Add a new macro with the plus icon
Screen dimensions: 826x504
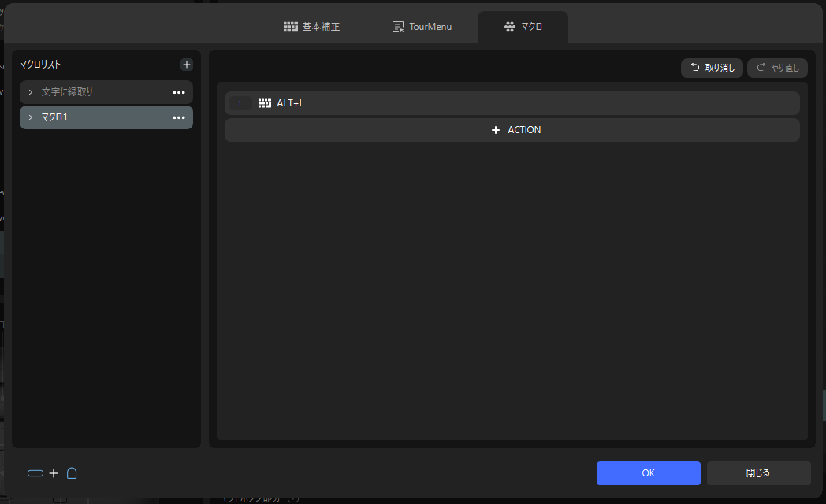coord(187,65)
